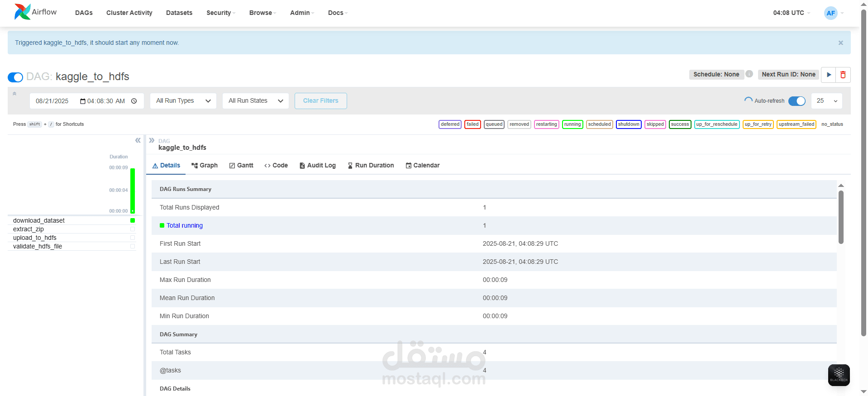Pause the kaggle_to_hdfs DAG toggle
This screenshot has height=396, width=868.
tap(15, 77)
